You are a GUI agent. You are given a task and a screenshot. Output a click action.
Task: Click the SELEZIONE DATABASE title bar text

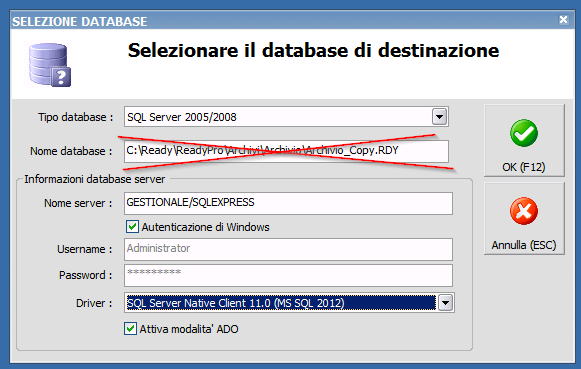click(80, 21)
